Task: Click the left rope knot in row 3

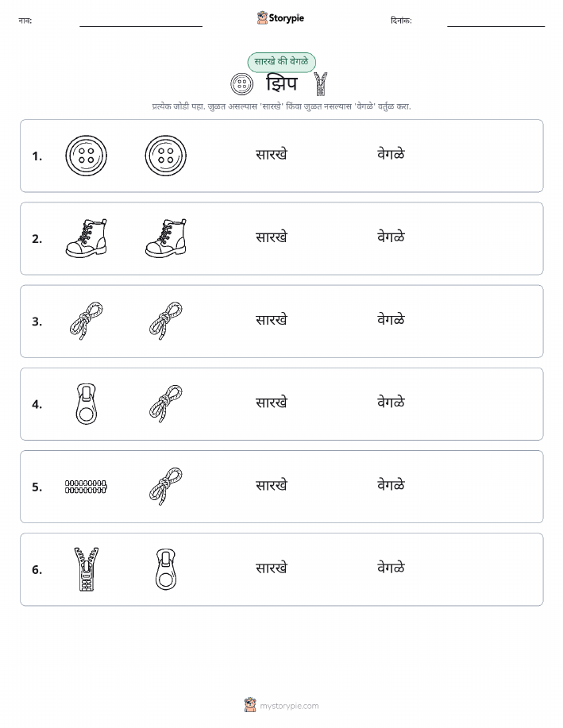Action: [x=86, y=322]
